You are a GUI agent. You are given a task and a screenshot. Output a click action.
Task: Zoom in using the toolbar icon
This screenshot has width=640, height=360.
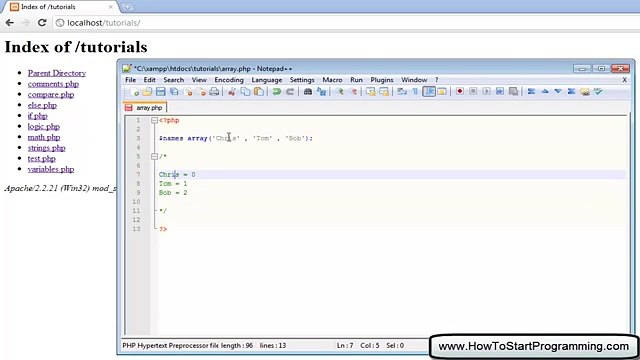340,92
